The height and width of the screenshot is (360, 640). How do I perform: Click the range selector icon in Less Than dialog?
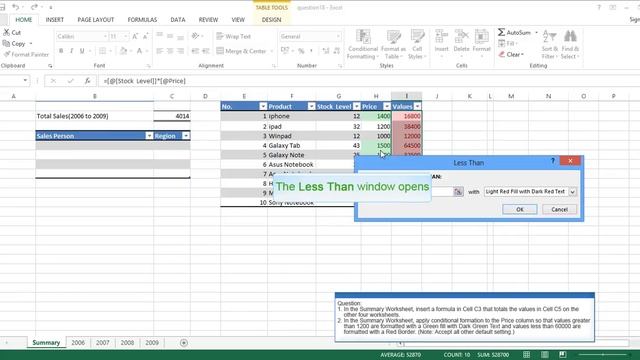click(458, 191)
